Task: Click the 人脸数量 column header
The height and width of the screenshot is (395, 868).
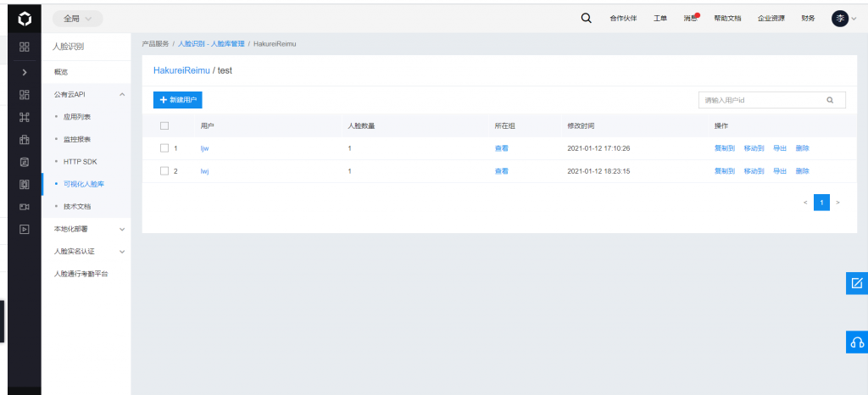Action: (361, 125)
